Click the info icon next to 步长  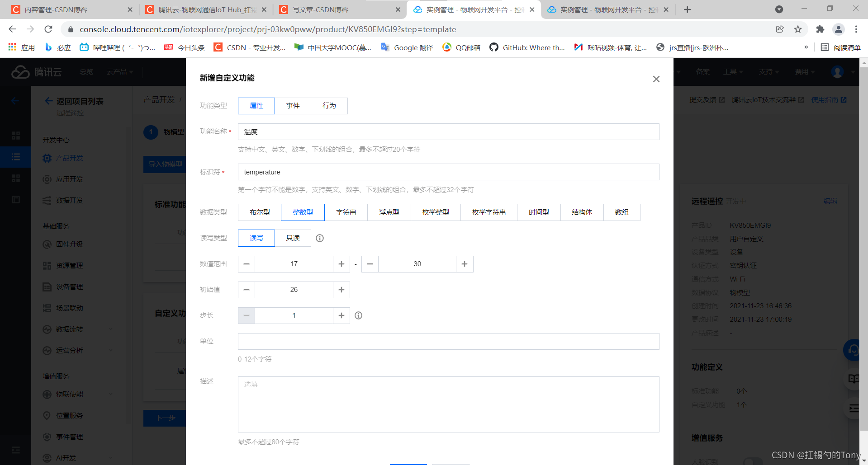coord(358,315)
